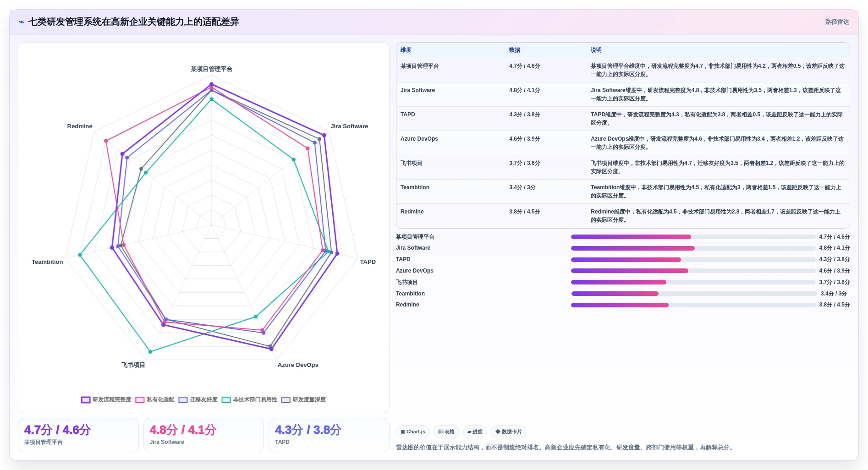Image resolution: width=868 pixels, height=470 pixels.
Task: Click the Teambition progress bar
Action: coord(694,294)
